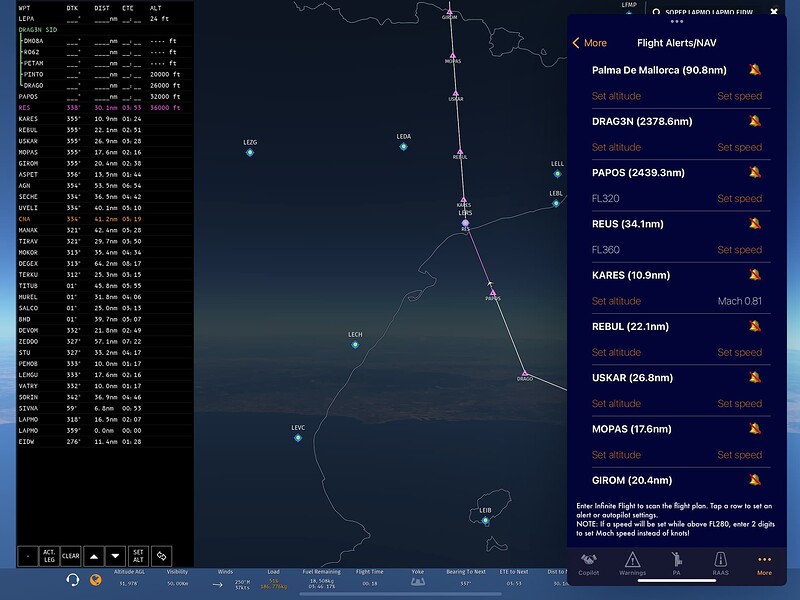Click the ATC headset icon
This screenshot has height=600, width=800.
72,580
